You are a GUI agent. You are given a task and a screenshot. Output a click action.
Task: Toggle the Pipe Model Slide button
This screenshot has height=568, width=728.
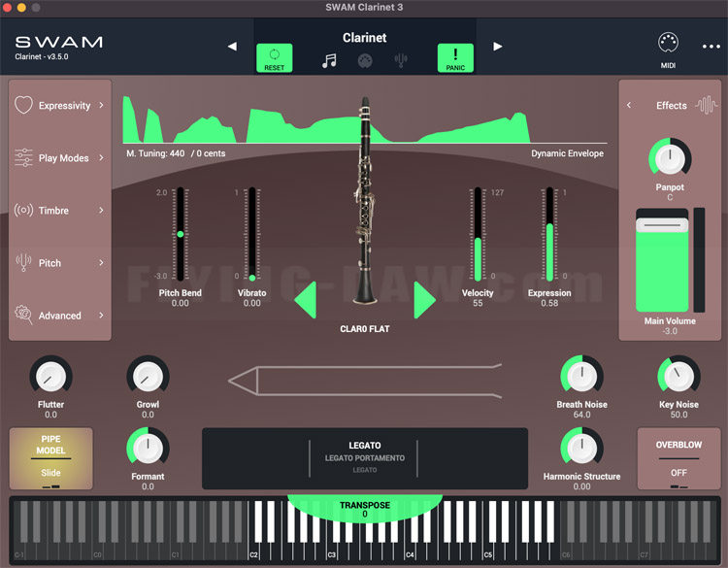(x=51, y=459)
